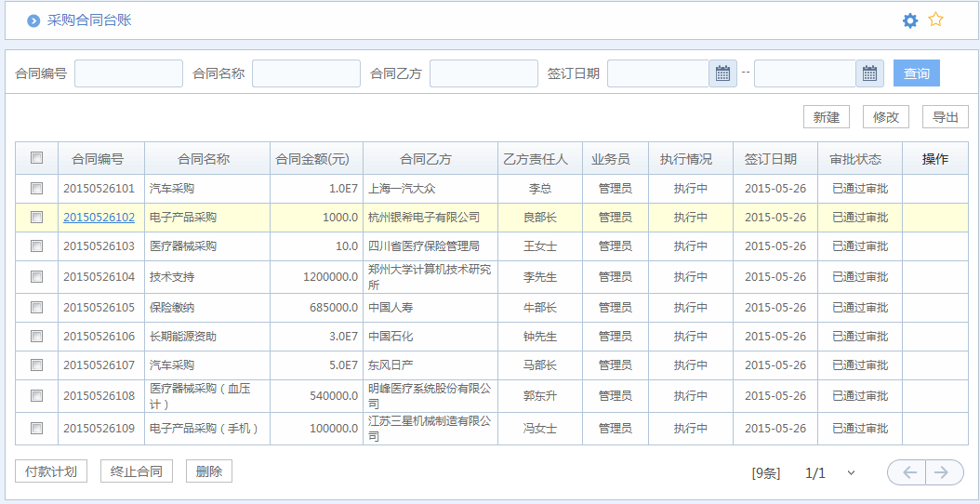Sort by the 签订日期 column header
The image size is (980, 504).
click(x=770, y=159)
